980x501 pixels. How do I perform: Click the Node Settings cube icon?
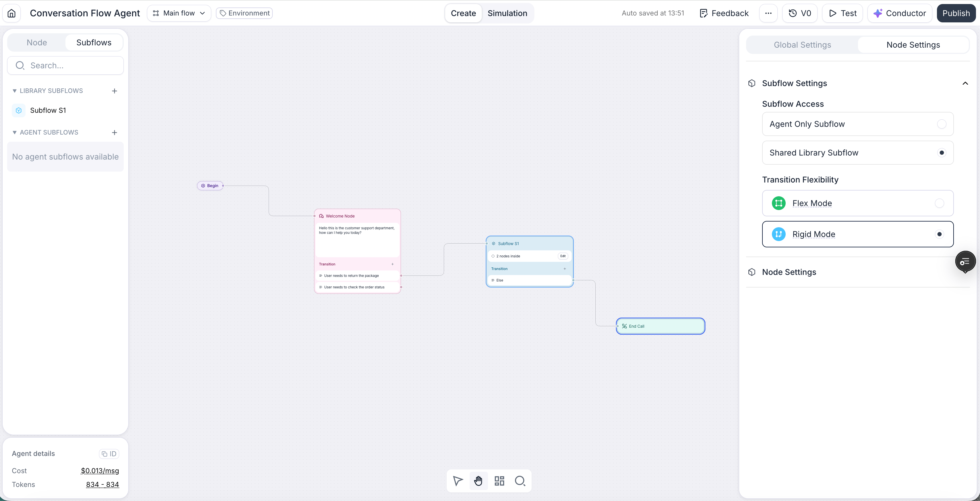752,272
